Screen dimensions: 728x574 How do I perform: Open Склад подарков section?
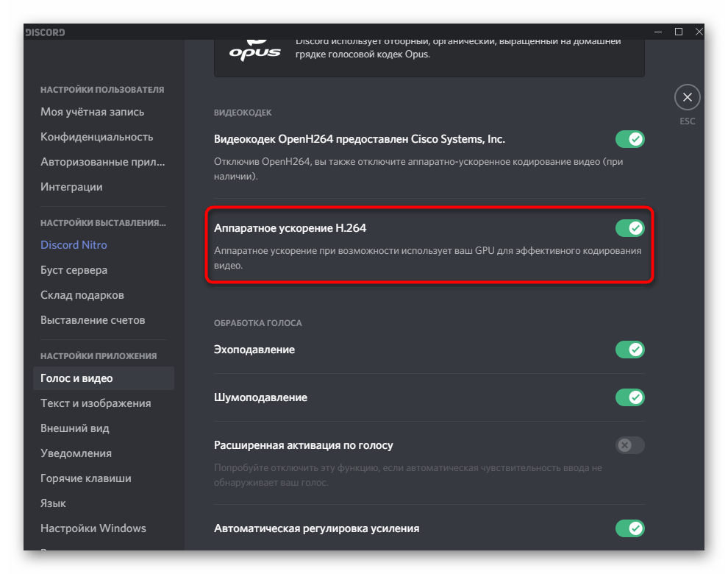(82, 295)
